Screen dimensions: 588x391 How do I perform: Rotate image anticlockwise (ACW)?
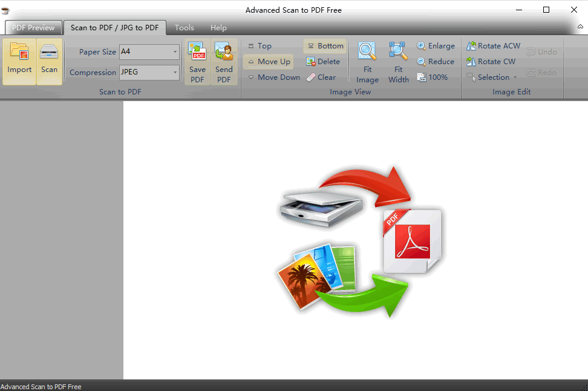(x=493, y=46)
